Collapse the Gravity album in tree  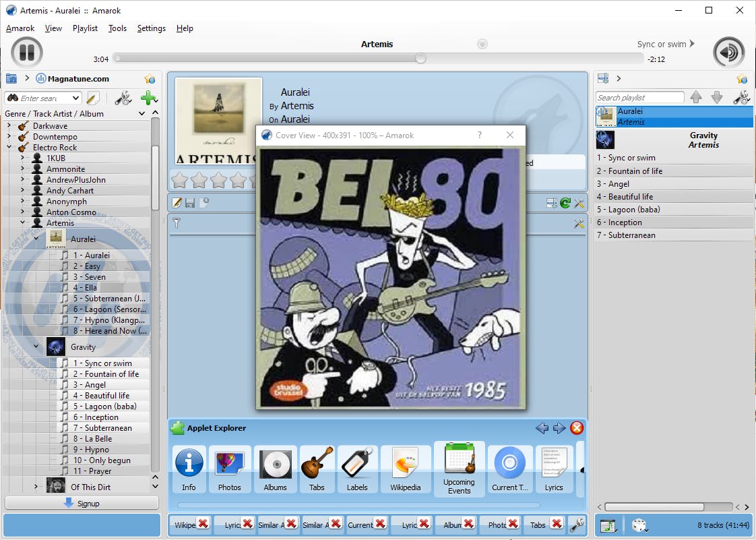click(x=36, y=347)
